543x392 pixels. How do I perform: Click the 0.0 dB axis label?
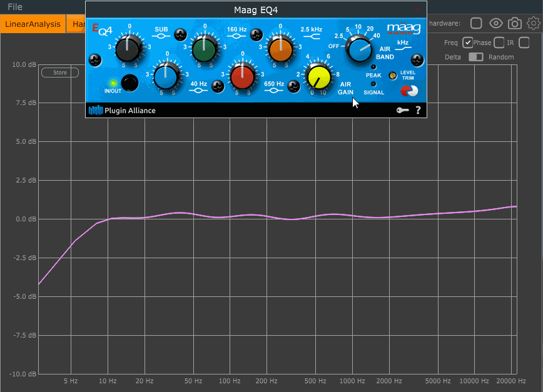pos(26,219)
